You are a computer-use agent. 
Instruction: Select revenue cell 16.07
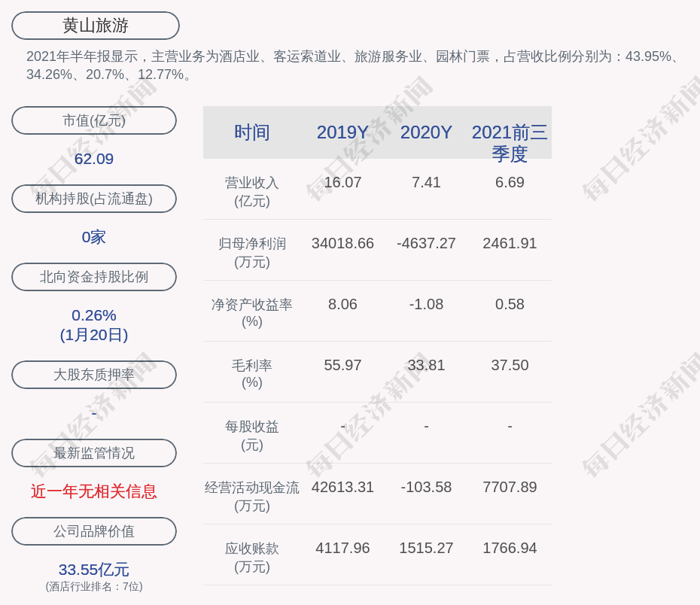click(342, 183)
